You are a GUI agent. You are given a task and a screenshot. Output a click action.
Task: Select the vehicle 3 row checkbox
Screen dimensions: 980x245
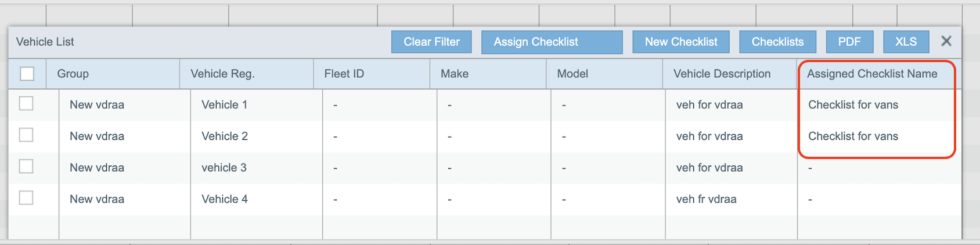(x=26, y=166)
